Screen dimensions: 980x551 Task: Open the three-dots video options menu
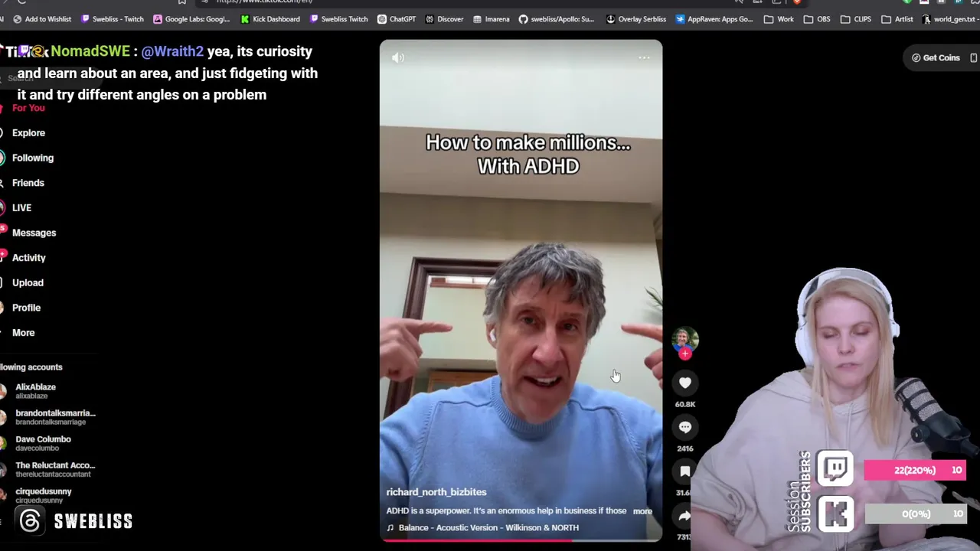point(644,57)
